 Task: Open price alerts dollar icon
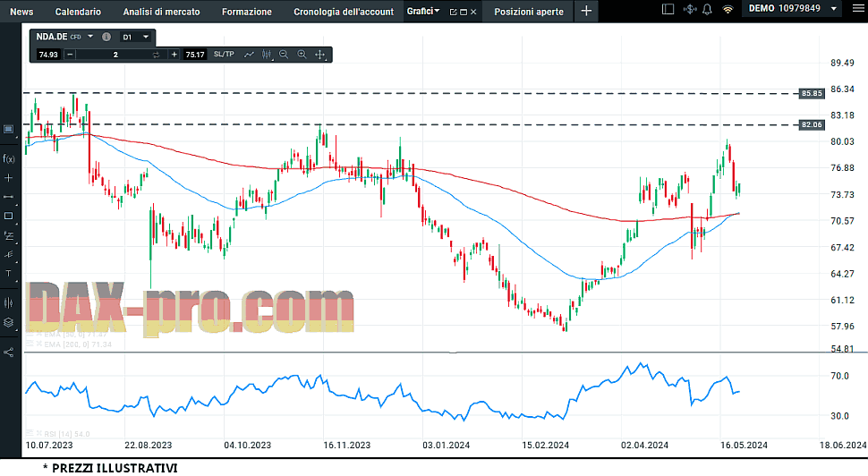(x=690, y=10)
